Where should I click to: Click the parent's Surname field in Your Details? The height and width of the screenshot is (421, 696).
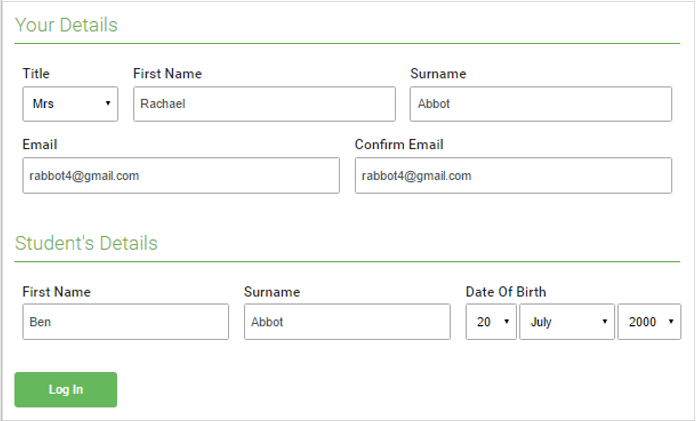(x=540, y=104)
